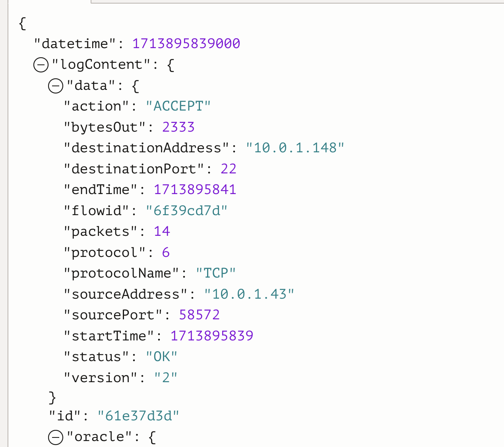Click the destinationAddress value 10.0.1.148
Screen dimensions: 504x447
pyautogui.click(x=295, y=148)
